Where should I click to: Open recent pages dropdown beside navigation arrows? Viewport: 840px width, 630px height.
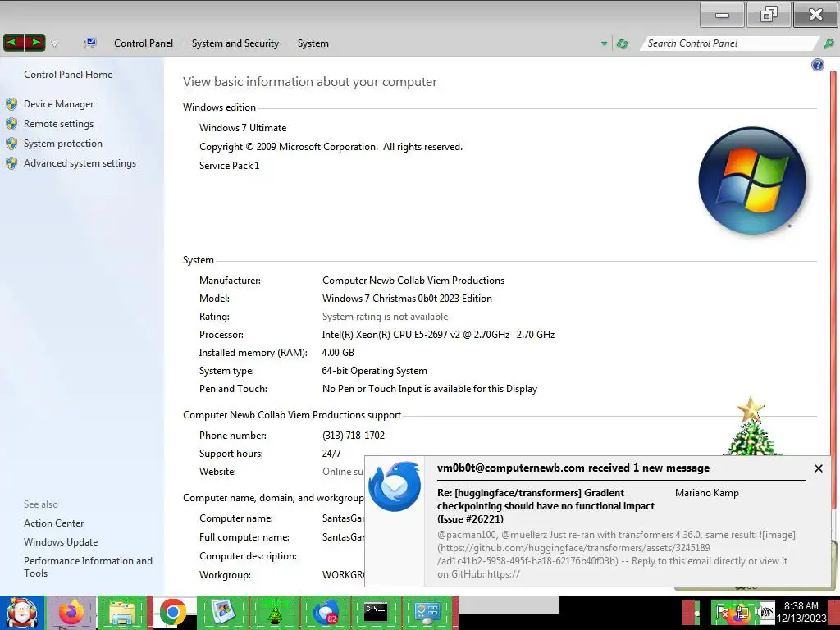(54, 44)
